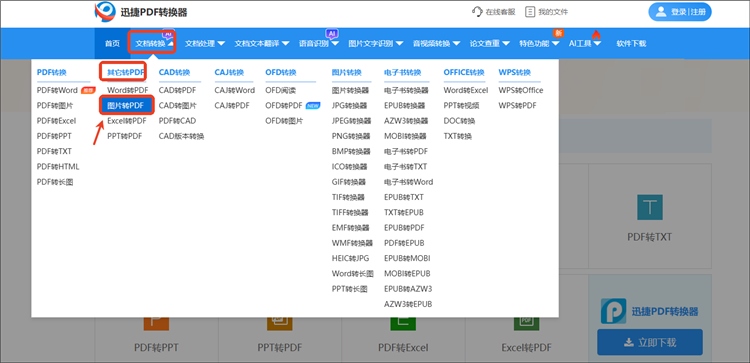Open the EPUB转MOBI link
Image resolution: width=750 pixels, height=363 pixels.
coord(407,258)
